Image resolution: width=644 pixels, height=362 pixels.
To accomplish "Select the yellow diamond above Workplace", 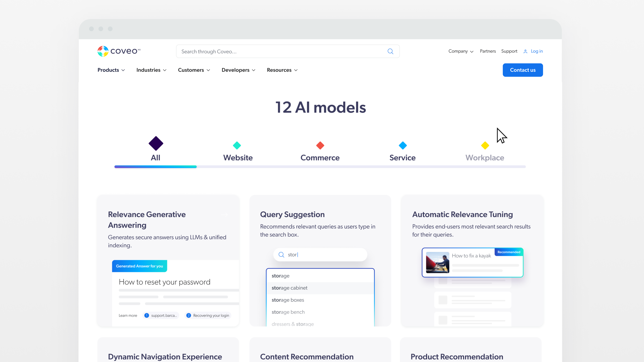I will (485, 145).
